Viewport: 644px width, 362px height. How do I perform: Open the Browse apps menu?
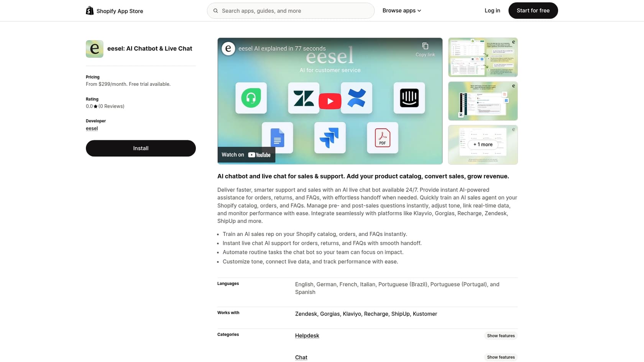coord(401,10)
